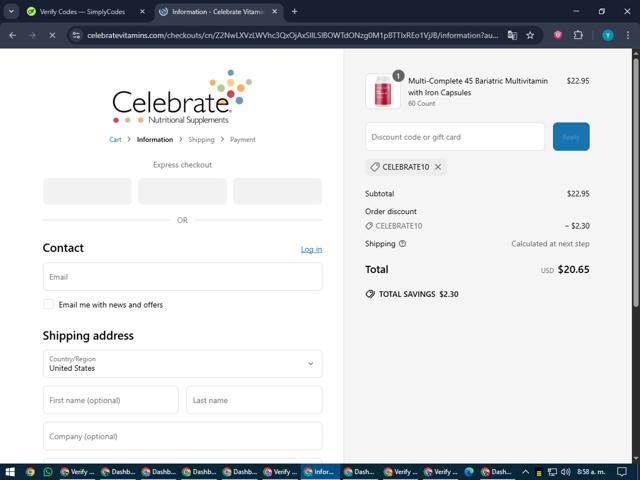The height and width of the screenshot is (480, 640).
Task: Click the taskbar clock 8:58 a. m.
Action: 591,472
